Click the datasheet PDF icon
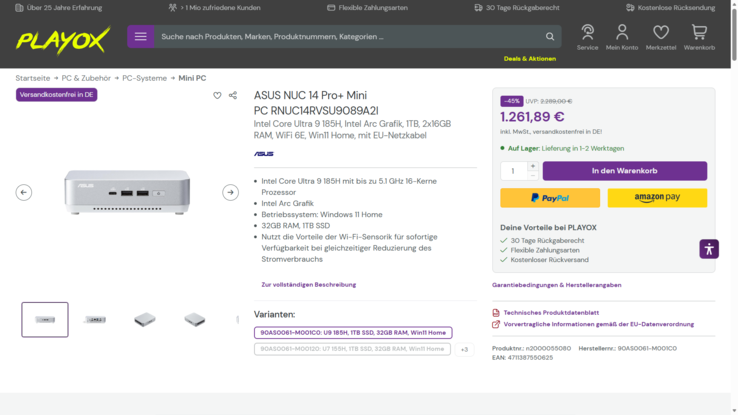Viewport: 738px width, 415px height. click(496, 313)
